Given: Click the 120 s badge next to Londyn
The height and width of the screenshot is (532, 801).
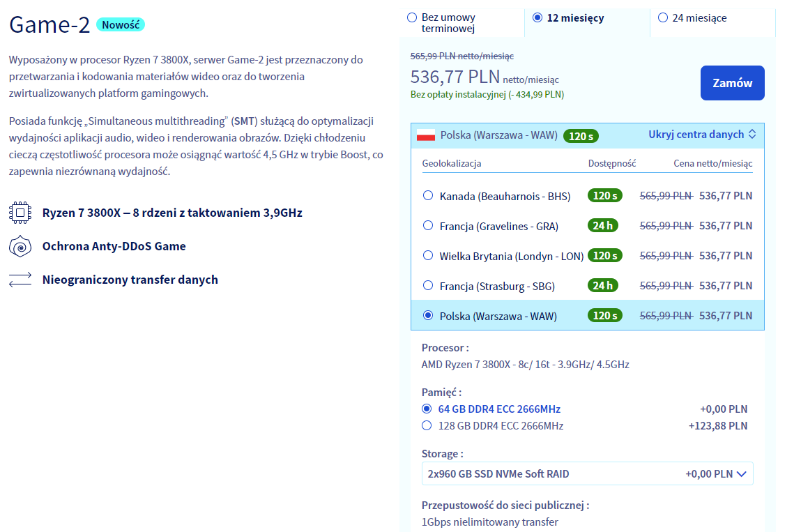Looking at the screenshot, I should coord(604,256).
